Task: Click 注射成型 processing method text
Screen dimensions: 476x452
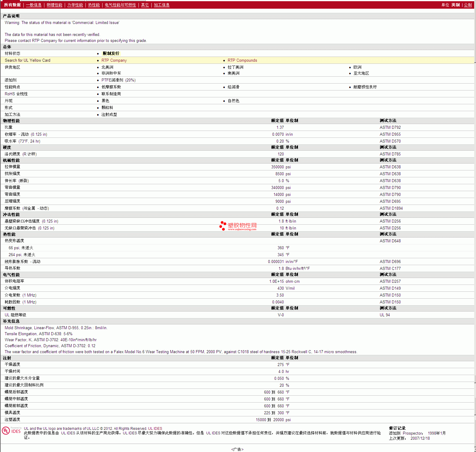Action: 109,115
